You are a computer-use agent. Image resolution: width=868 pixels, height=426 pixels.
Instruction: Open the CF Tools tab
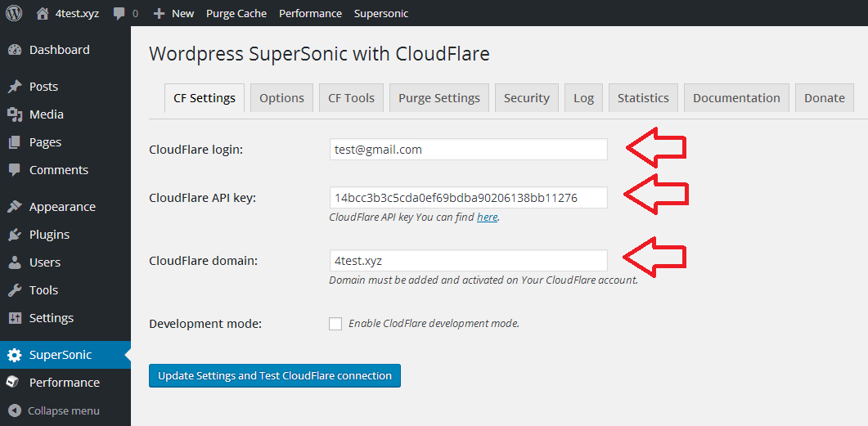click(352, 98)
